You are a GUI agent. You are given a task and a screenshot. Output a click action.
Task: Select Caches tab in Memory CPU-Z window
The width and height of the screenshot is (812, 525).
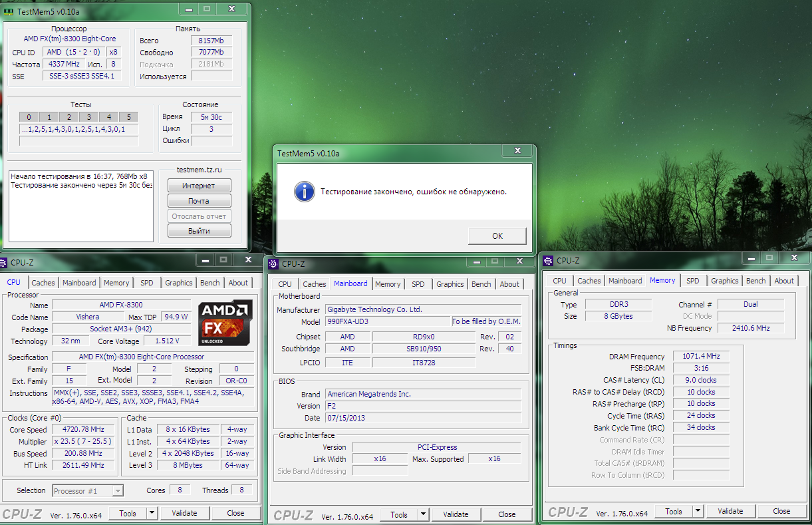point(589,281)
